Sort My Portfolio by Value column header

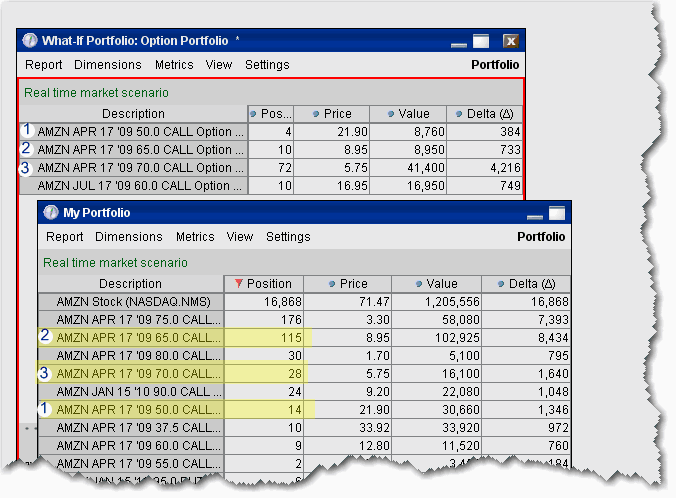pos(437,284)
